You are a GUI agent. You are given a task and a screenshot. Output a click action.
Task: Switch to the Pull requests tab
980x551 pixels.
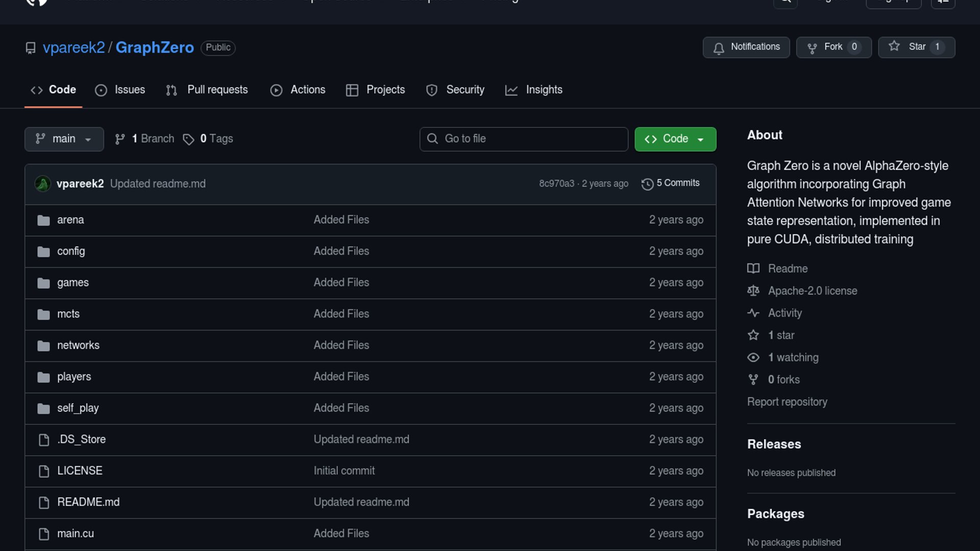[207, 90]
